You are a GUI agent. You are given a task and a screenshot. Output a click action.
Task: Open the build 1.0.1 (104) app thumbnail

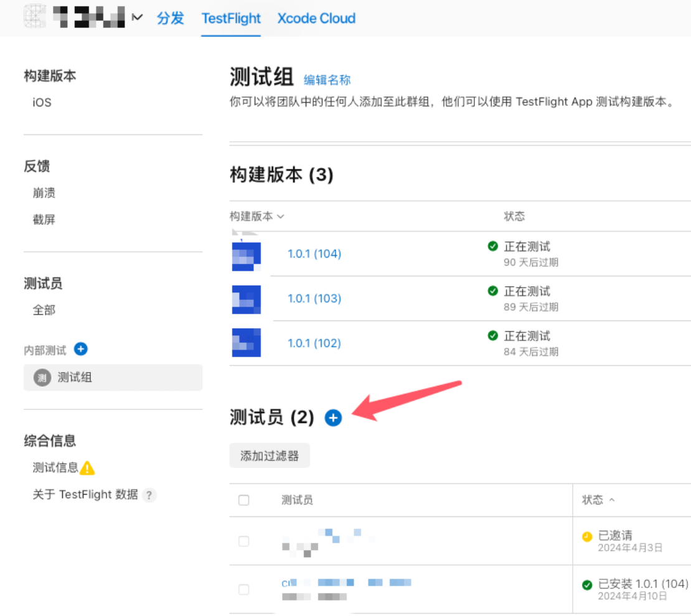click(247, 256)
